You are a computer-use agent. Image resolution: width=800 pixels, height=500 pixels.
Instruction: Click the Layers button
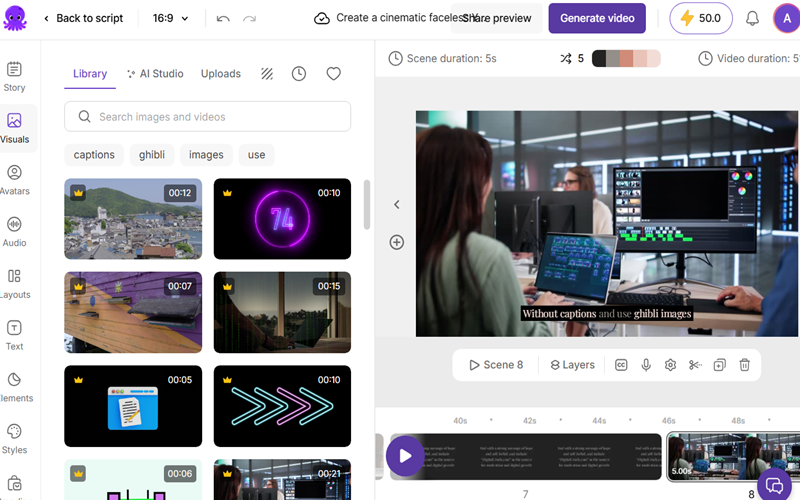pos(572,365)
